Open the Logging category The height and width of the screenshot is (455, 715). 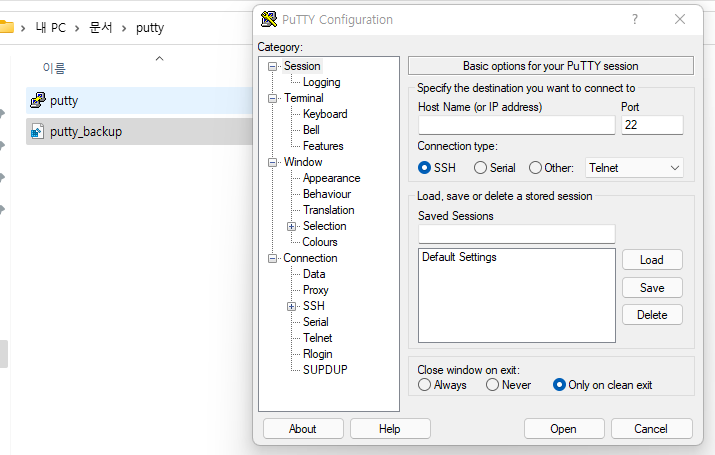(321, 82)
